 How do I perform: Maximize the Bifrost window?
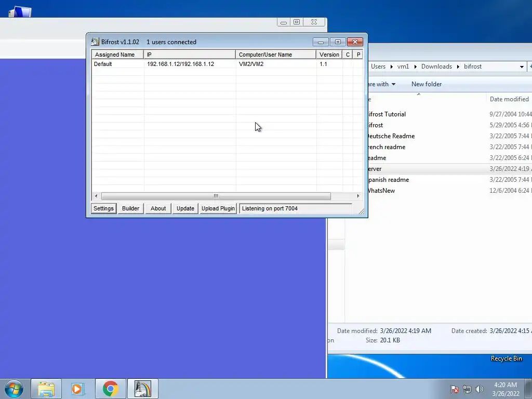tap(338, 42)
